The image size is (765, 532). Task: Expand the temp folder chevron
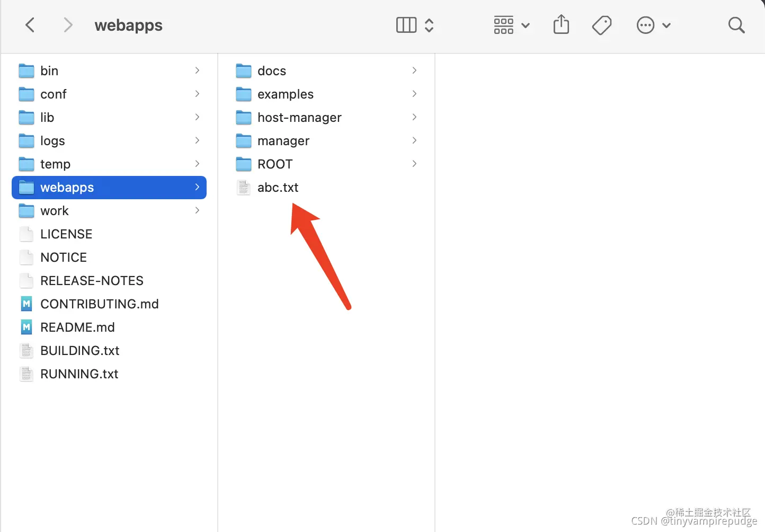click(197, 164)
